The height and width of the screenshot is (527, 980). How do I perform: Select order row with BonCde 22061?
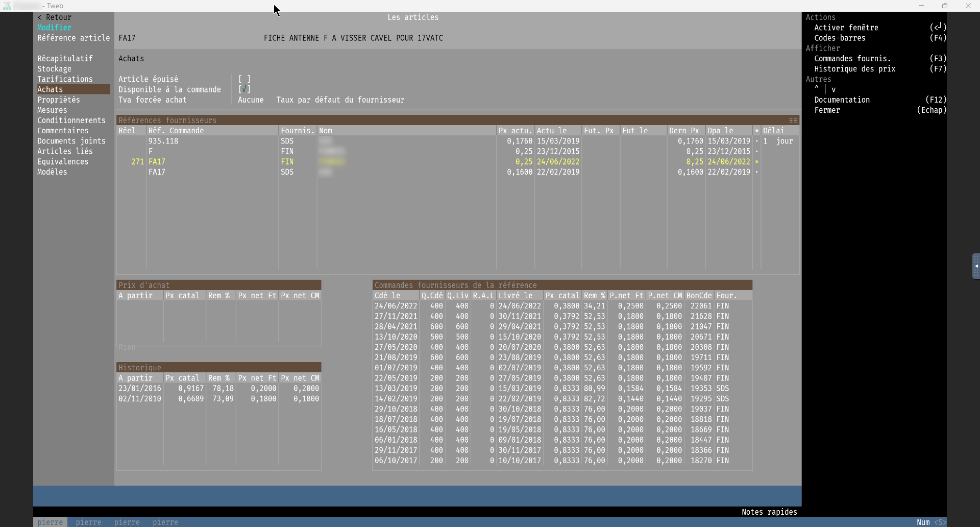coord(561,306)
